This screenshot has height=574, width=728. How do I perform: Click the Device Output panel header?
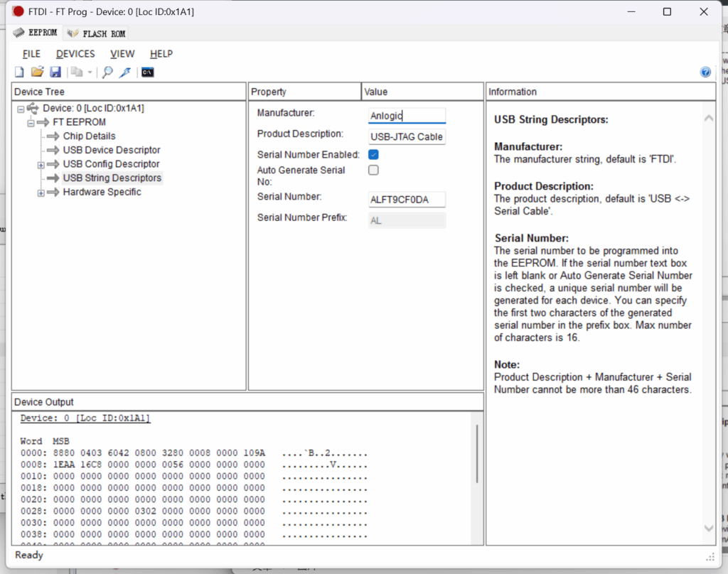tap(247, 402)
